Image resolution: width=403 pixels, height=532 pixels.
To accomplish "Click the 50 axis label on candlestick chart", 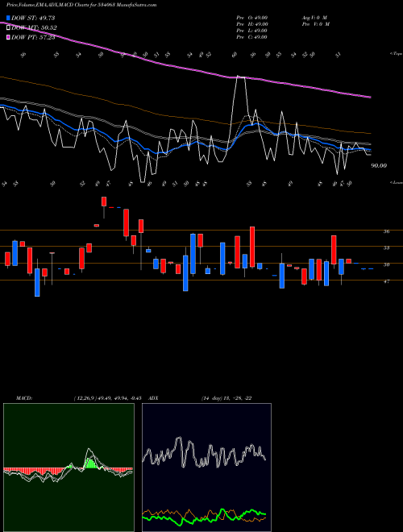I will point(386,264).
